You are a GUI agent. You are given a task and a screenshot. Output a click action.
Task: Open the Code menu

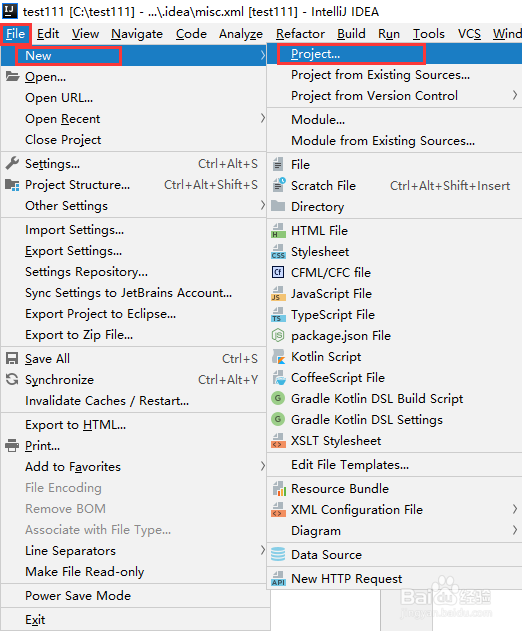click(191, 34)
